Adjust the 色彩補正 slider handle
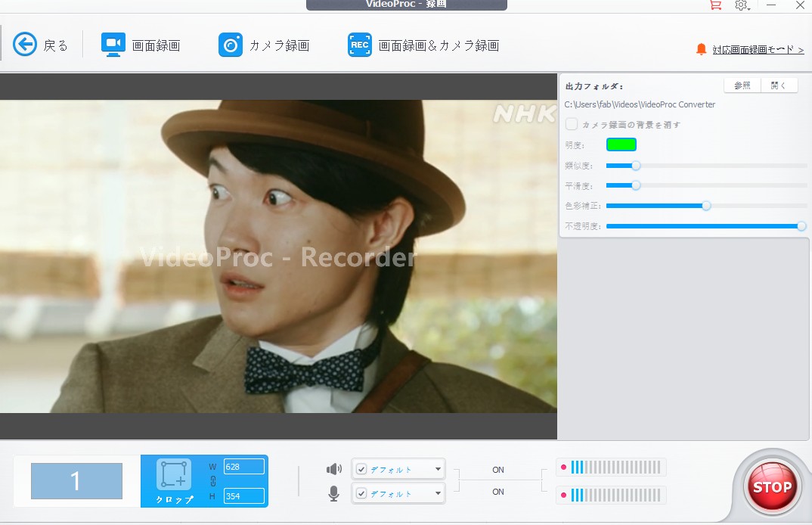This screenshot has height=525, width=812. tap(706, 206)
